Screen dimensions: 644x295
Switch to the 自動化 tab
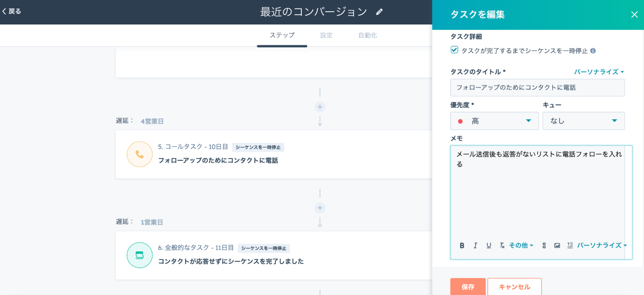[x=367, y=35]
